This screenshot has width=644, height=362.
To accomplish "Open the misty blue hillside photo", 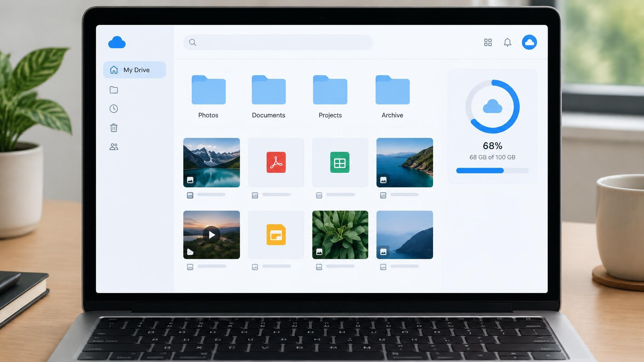I will pos(405,235).
